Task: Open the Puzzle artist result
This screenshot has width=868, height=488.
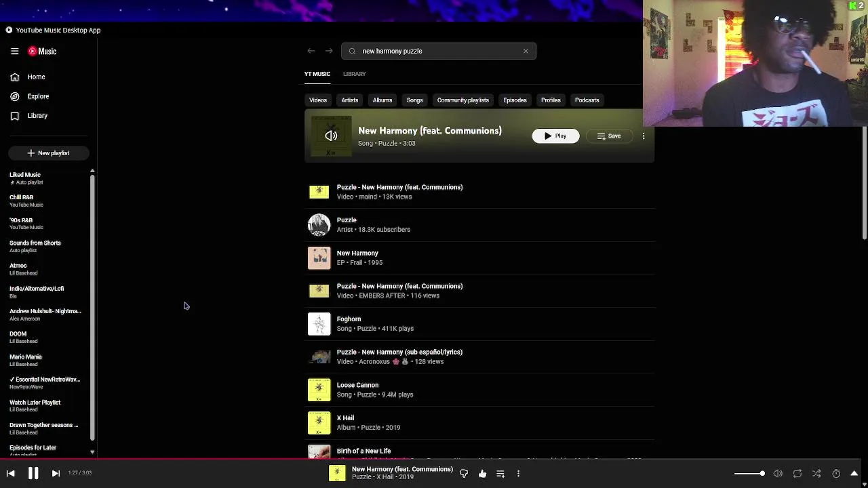Action: tap(480, 225)
